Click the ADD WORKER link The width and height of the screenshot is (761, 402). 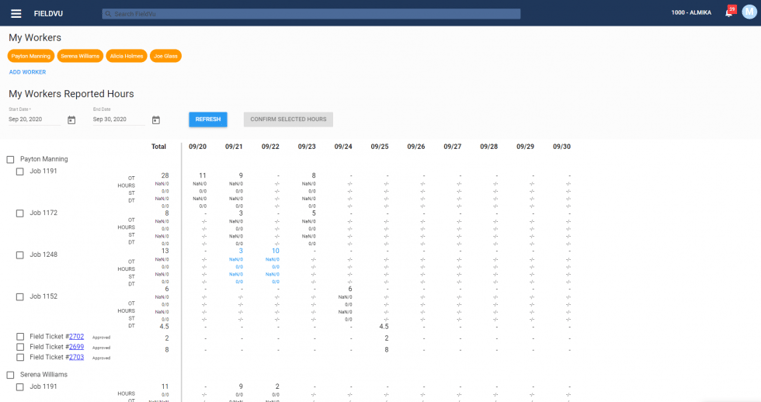click(28, 72)
